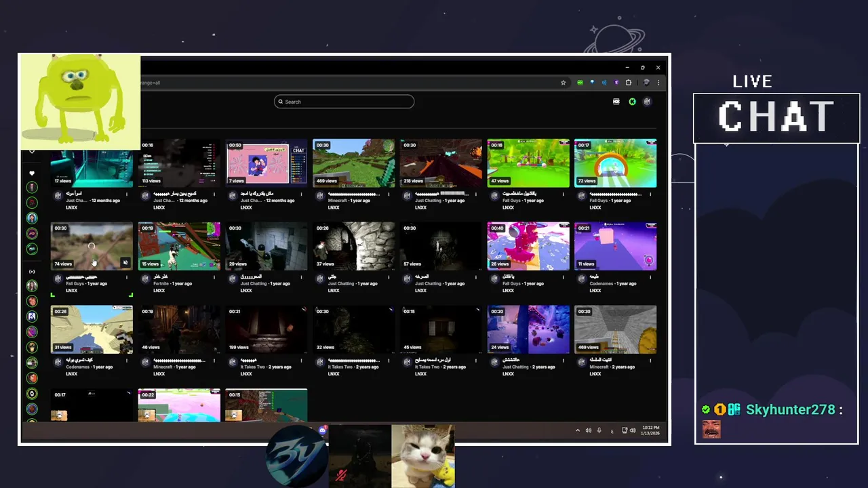Screen dimensions: 868x488
Task: Open the Fall Guys clip with 47 views
Action: point(528,163)
